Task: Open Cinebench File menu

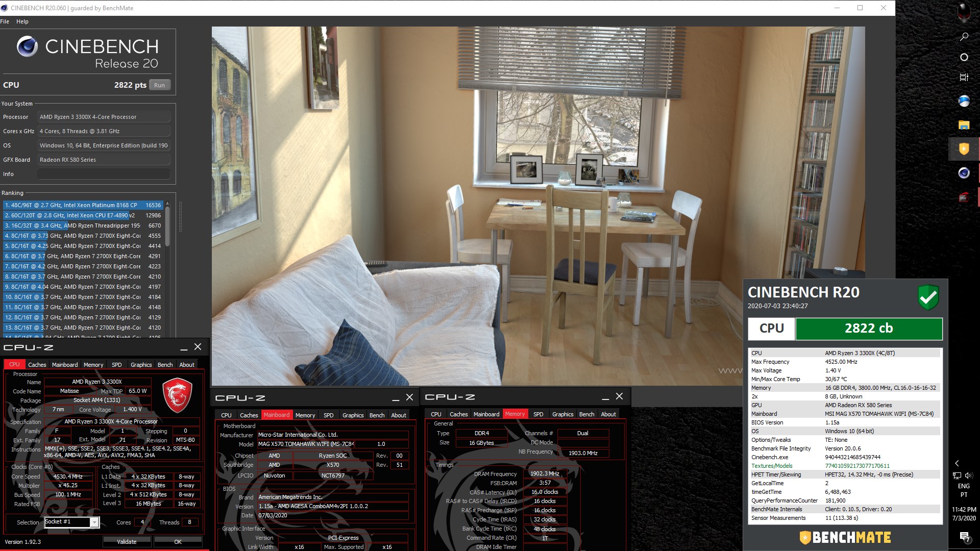Action: click(x=5, y=21)
